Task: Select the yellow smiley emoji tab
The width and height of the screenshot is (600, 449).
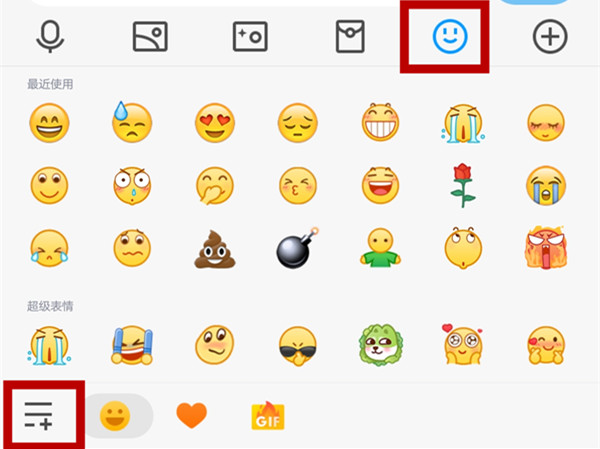Action: click(x=115, y=416)
